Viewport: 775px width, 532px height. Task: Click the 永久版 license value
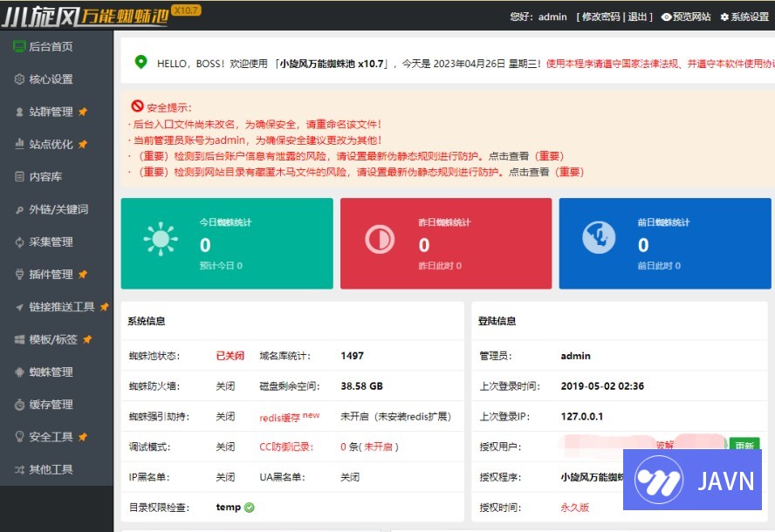575,508
